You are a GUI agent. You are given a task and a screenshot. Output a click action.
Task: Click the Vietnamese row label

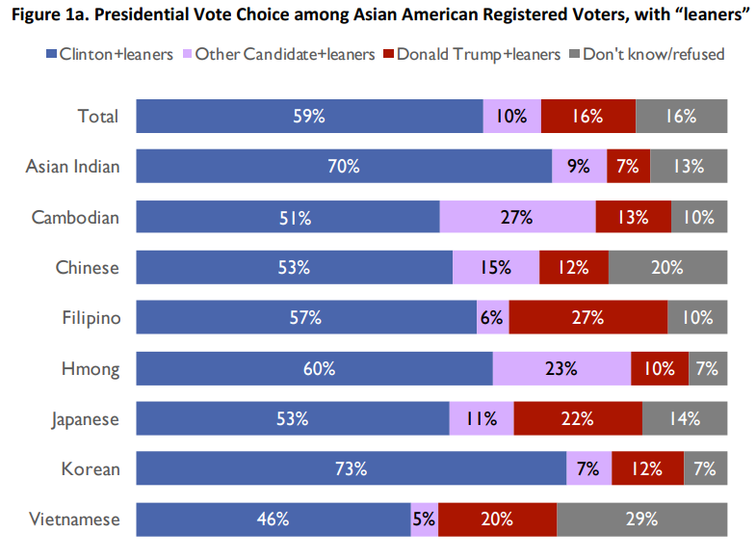(73, 519)
